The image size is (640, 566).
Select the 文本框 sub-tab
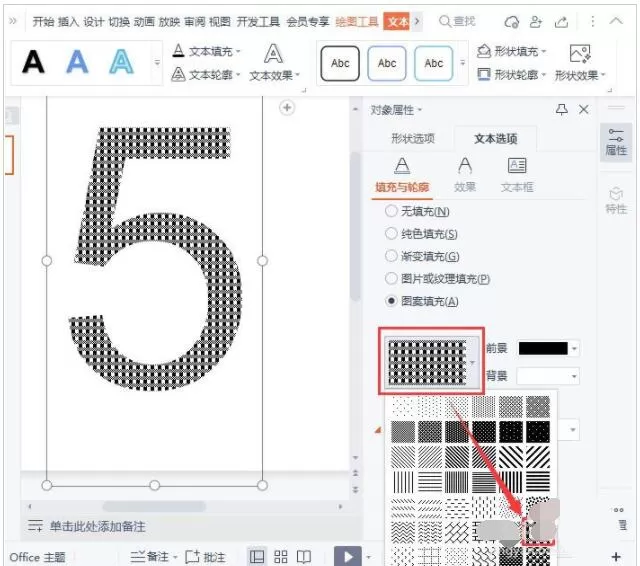click(517, 175)
